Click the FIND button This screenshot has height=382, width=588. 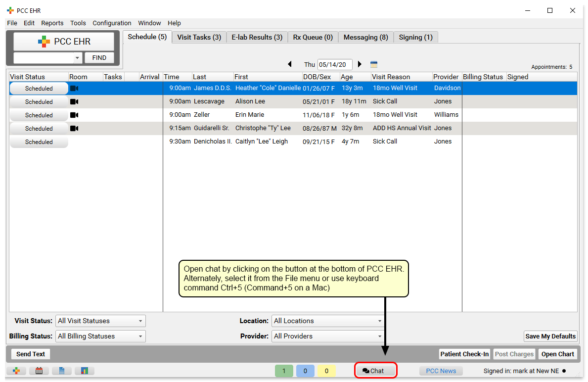99,58
